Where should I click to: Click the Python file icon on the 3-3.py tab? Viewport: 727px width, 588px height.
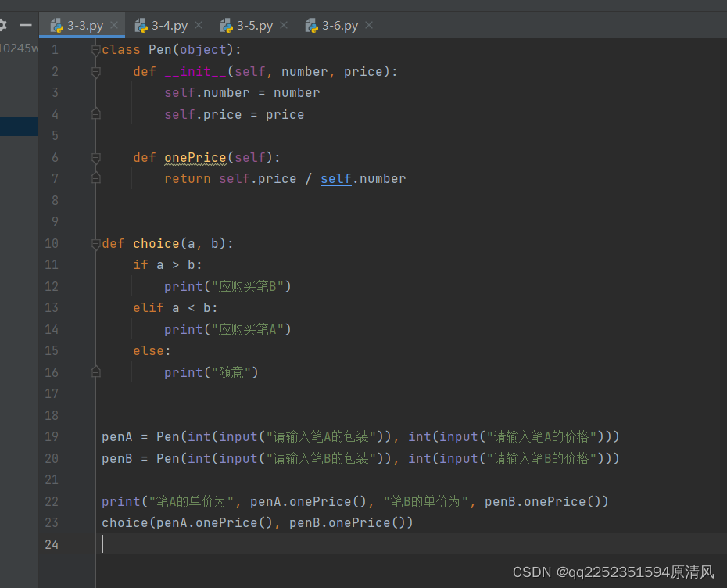click(56, 24)
